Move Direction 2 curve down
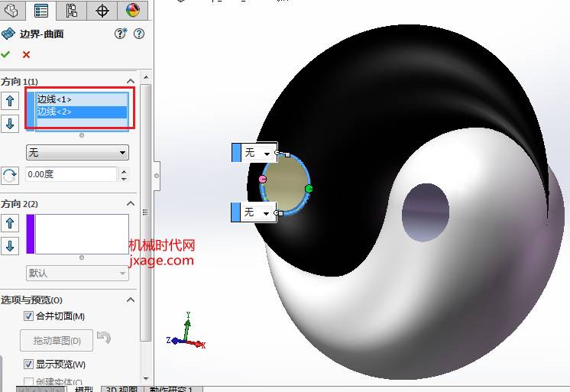Screen dimensions: 570x392 pos(10,246)
